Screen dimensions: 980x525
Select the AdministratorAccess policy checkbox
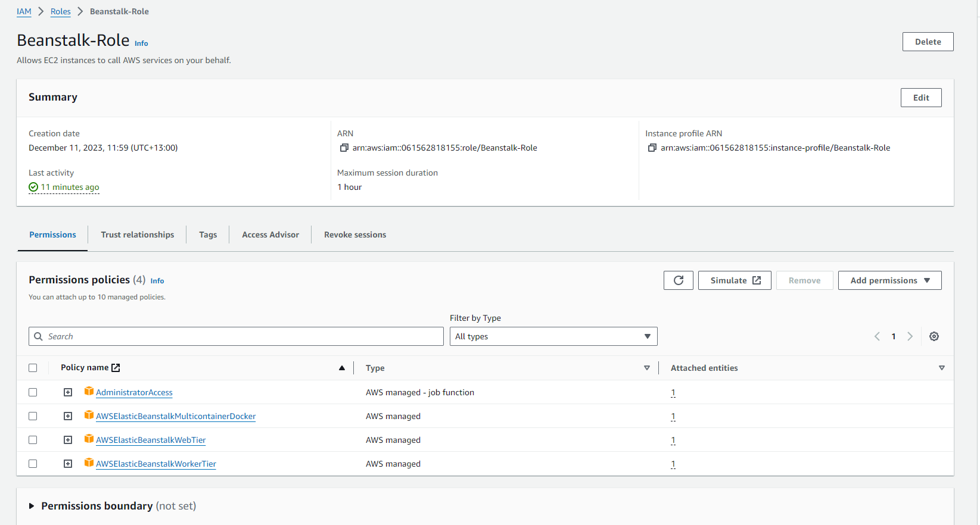click(x=33, y=392)
